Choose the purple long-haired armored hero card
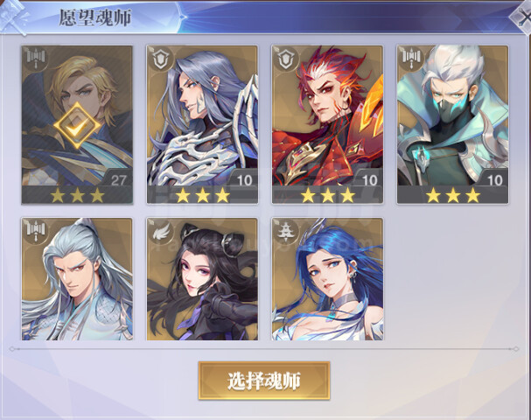Viewport: 531px width, 420px height. pos(202,124)
